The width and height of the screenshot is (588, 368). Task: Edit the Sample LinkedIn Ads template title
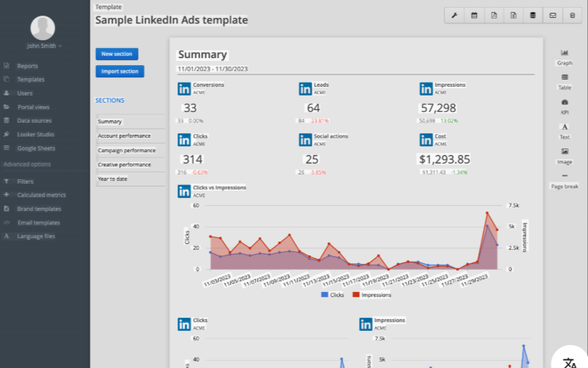click(x=172, y=20)
